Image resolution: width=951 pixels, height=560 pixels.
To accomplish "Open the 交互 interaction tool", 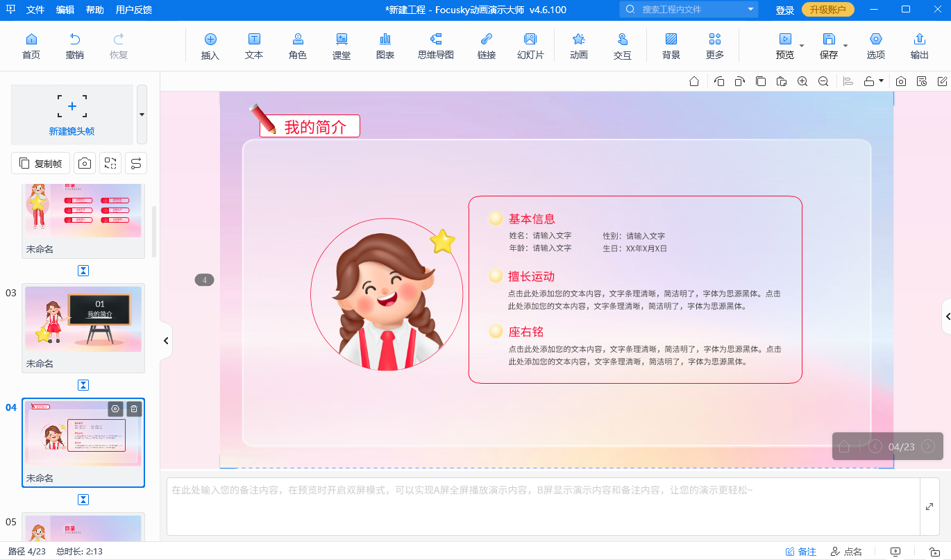I will pyautogui.click(x=623, y=46).
